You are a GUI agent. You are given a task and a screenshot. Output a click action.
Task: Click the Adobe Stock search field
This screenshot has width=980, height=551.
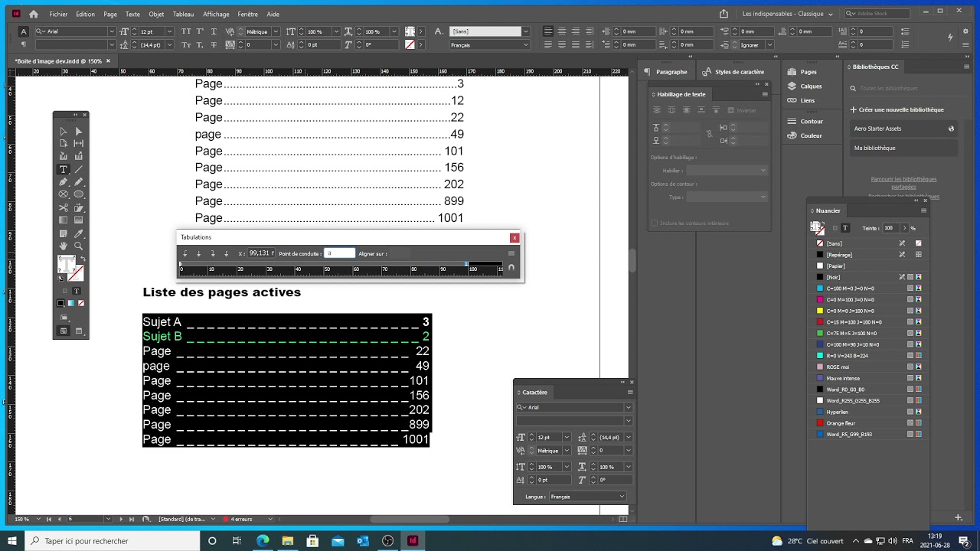click(877, 14)
